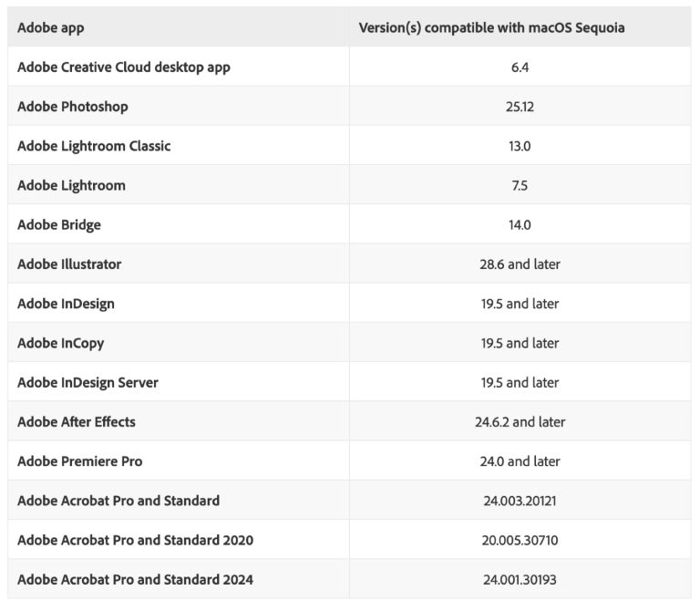Viewport: 700px width, 611px height.
Task: Select the "24.6.2 and later" version cell
Action: coord(520,421)
